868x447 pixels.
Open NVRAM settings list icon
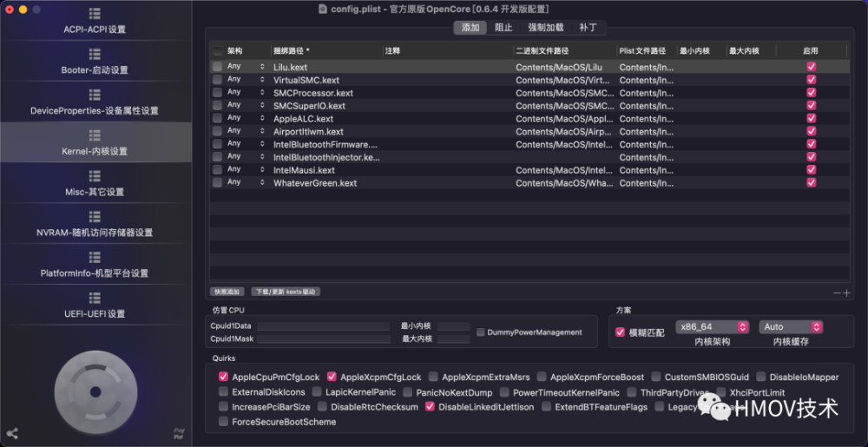tap(95, 216)
